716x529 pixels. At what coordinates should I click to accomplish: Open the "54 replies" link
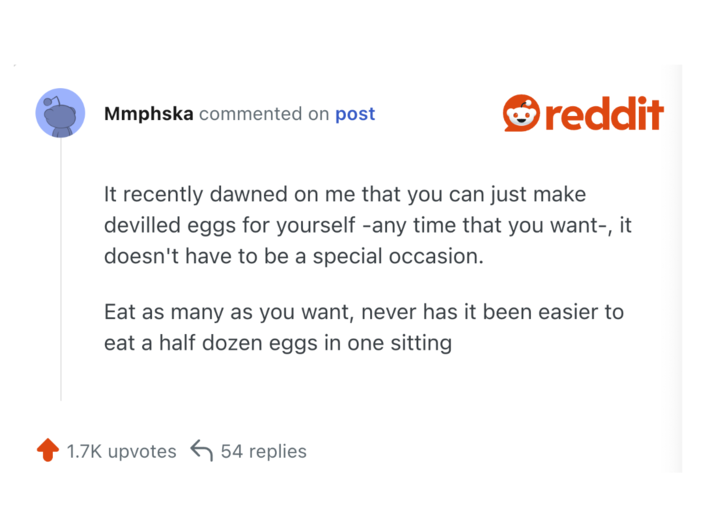tap(264, 451)
